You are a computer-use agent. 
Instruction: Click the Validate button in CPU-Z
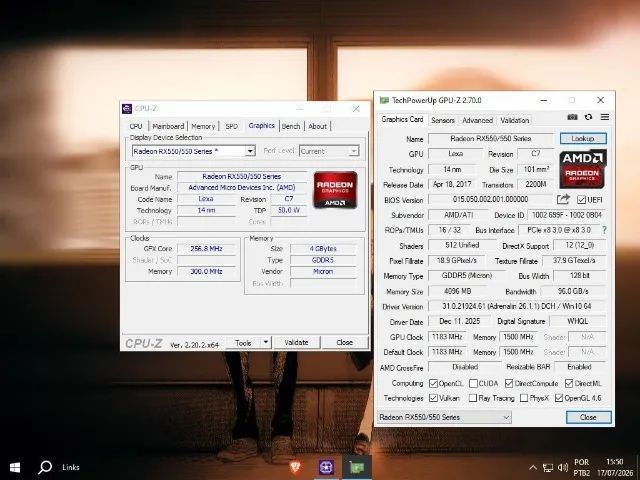point(296,342)
